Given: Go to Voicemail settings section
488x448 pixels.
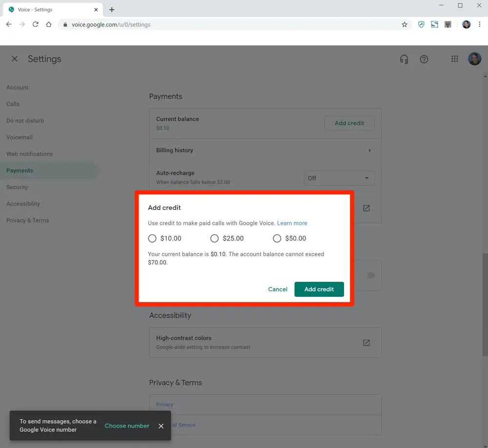Looking at the screenshot, I should (20, 137).
